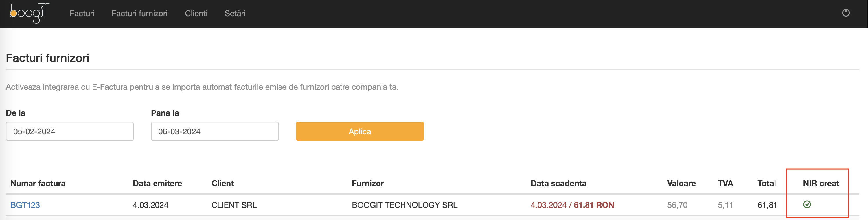Click the Boogit logo
Screen dimensions: 868x220
[x=29, y=13]
